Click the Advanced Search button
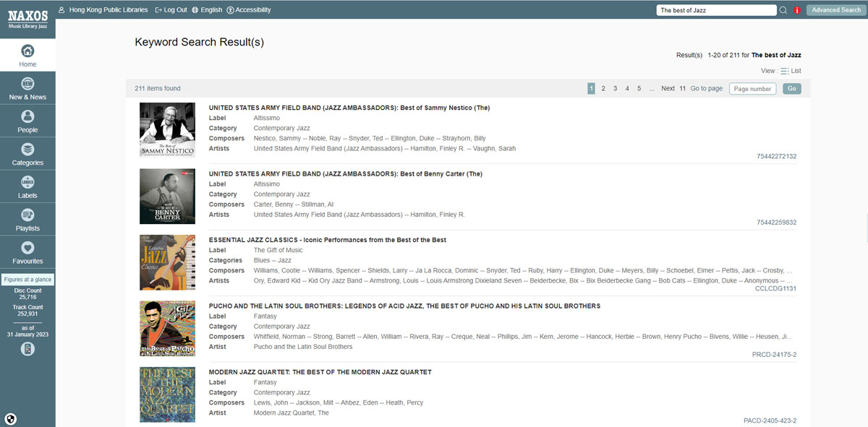 click(x=835, y=10)
